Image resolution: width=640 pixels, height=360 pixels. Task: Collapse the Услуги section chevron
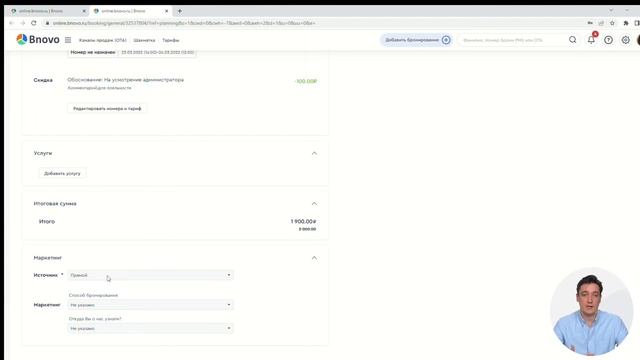pos(314,153)
